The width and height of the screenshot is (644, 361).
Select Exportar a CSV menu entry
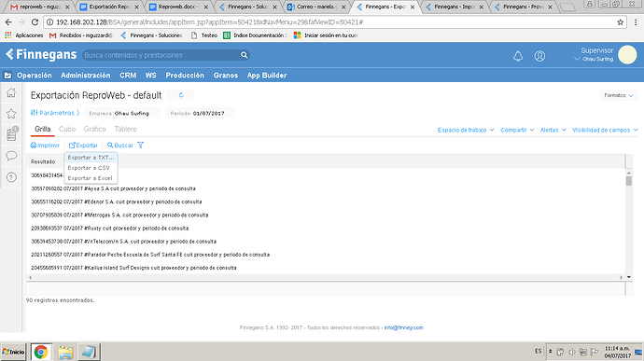[x=89, y=168]
